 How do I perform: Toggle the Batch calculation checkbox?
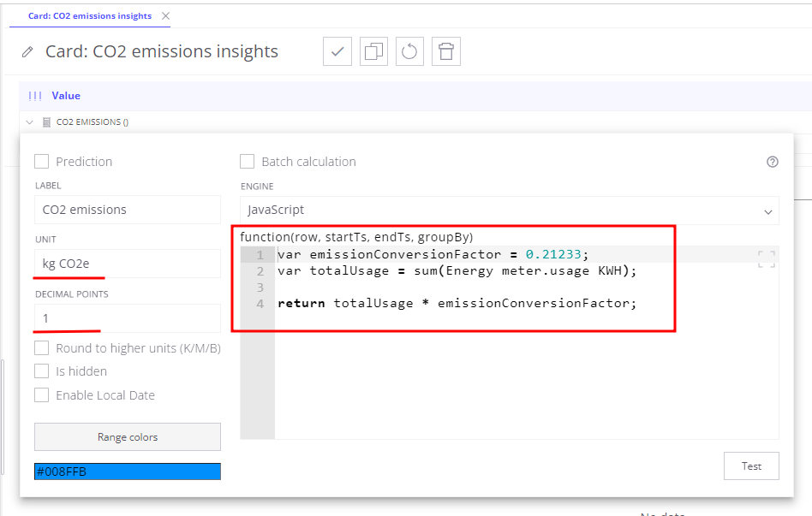point(248,162)
